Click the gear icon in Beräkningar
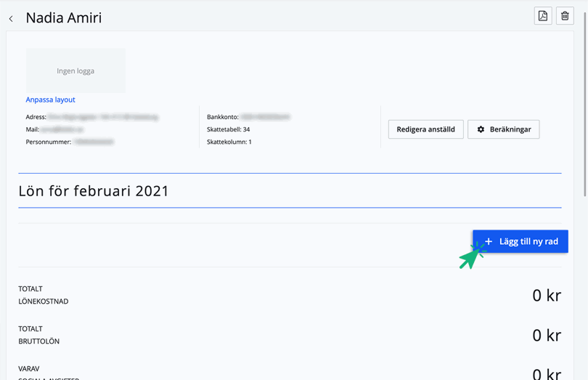 point(481,129)
